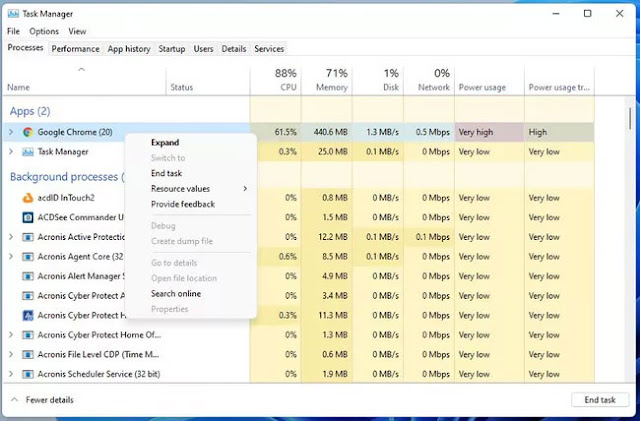Screen dimensions: 640x421
Task: Click the Background processes group heading
Action: coord(67,177)
